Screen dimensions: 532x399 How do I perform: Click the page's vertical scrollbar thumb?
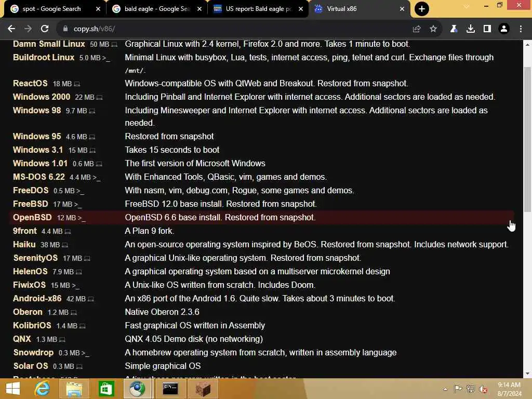[x=527, y=139]
